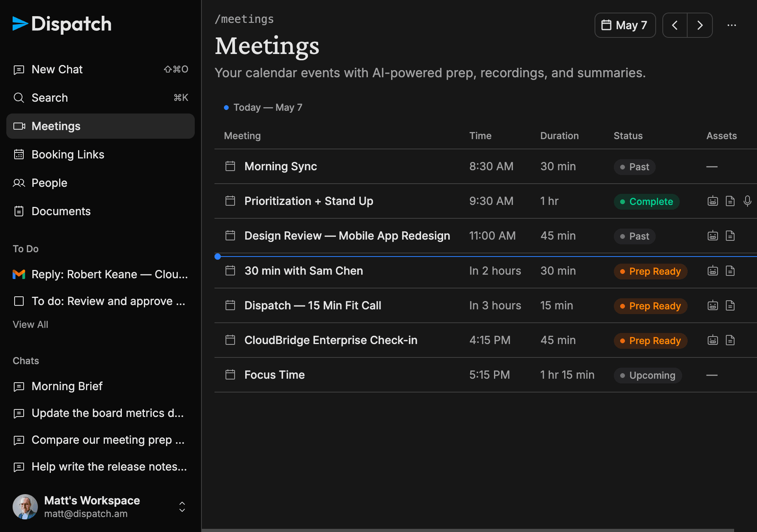Screen dimensions: 757x532
Task: Click calendar icon beside 30 min with Sam Chen
Action: [x=230, y=271]
